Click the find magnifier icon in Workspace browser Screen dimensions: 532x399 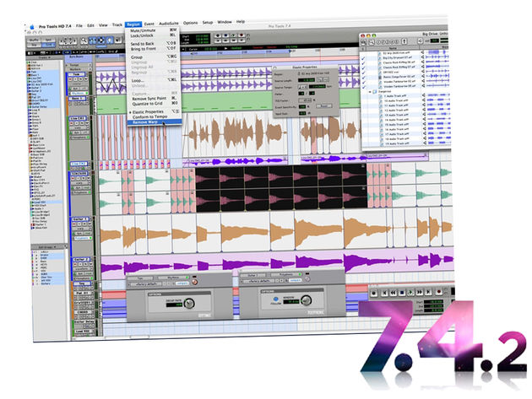[x=372, y=42]
